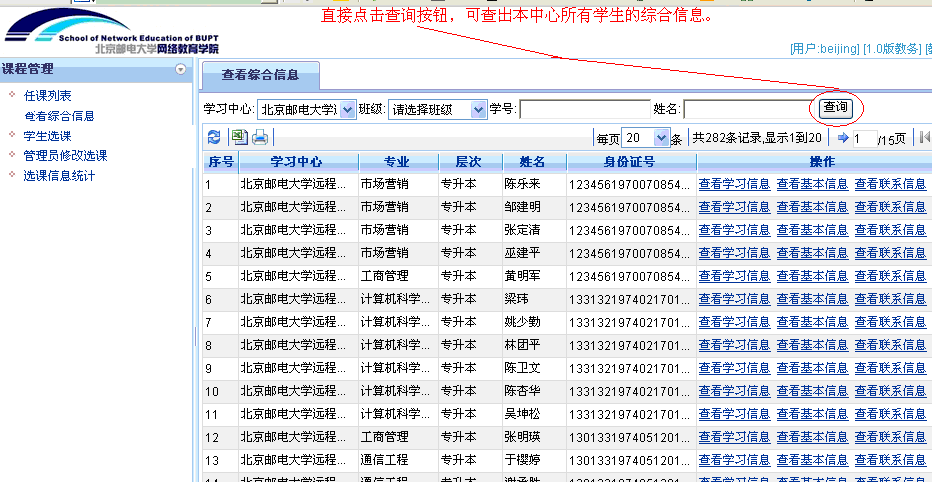Click the refresh icon in table toolbar

[x=214, y=138]
